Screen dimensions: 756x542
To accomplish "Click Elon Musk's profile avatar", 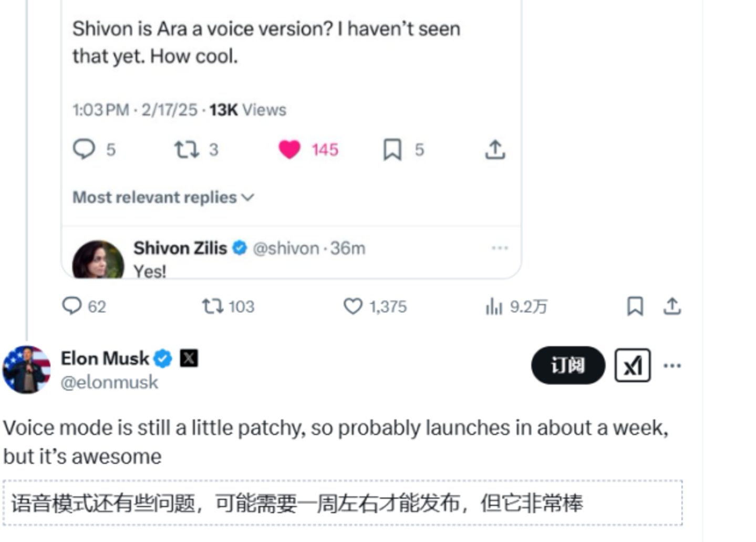I will [x=27, y=369].
